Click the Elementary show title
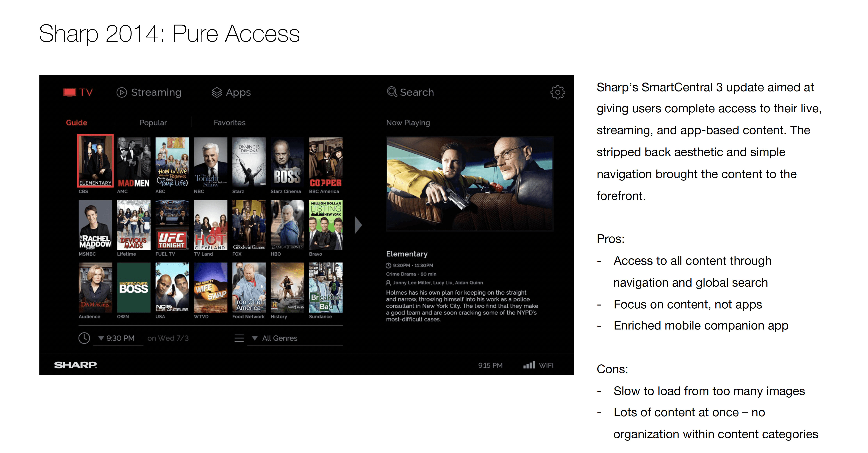 tap(407, 254)
